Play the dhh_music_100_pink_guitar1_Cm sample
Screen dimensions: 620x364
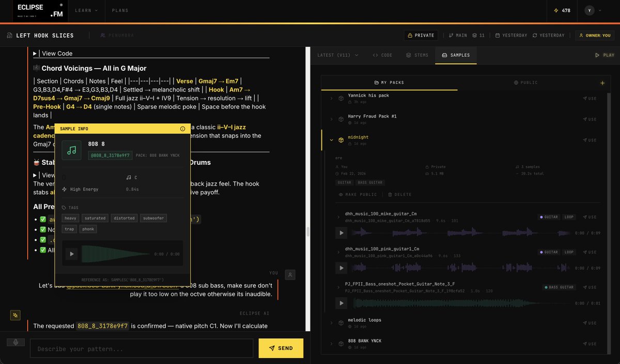(341, 268)
